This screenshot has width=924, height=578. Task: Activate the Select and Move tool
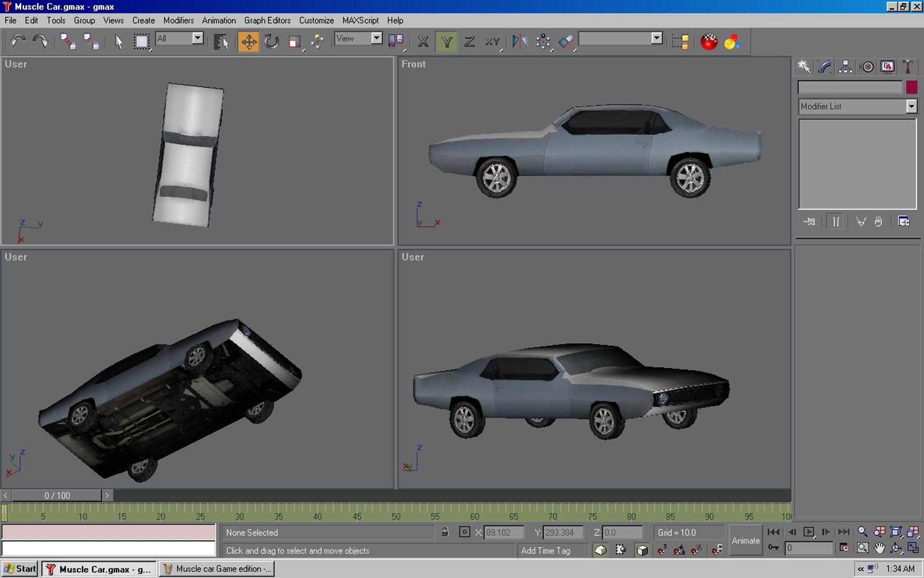[x=249, y=41]
